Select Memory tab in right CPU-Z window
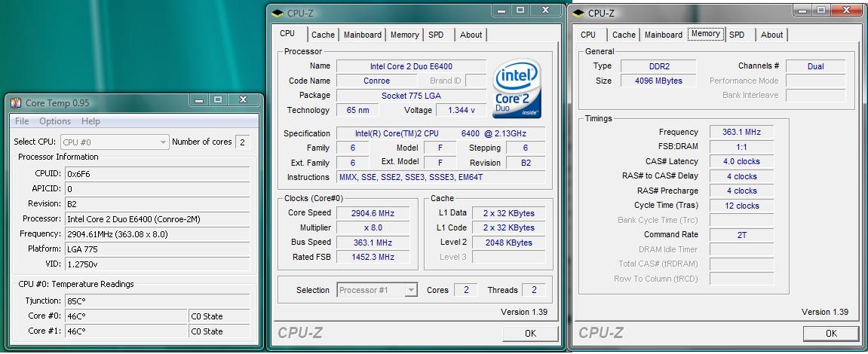The image size is (868, 354). tap(706, 33)
